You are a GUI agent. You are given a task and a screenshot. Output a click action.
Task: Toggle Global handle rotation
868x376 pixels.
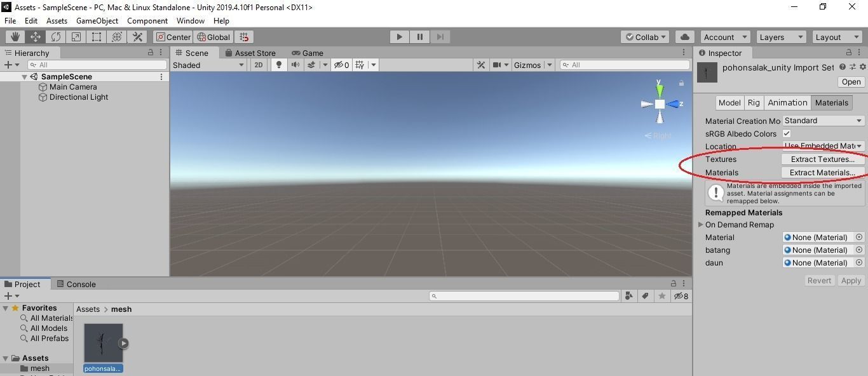(214, 37)
